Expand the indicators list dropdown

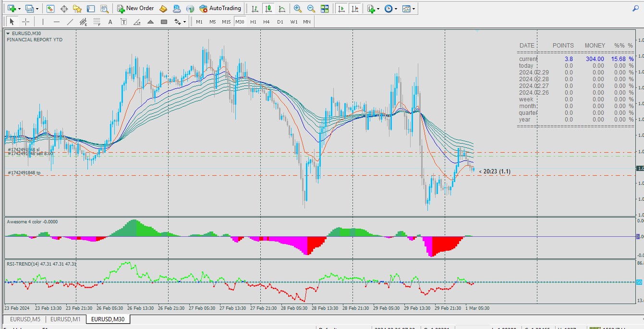(378, 9)
